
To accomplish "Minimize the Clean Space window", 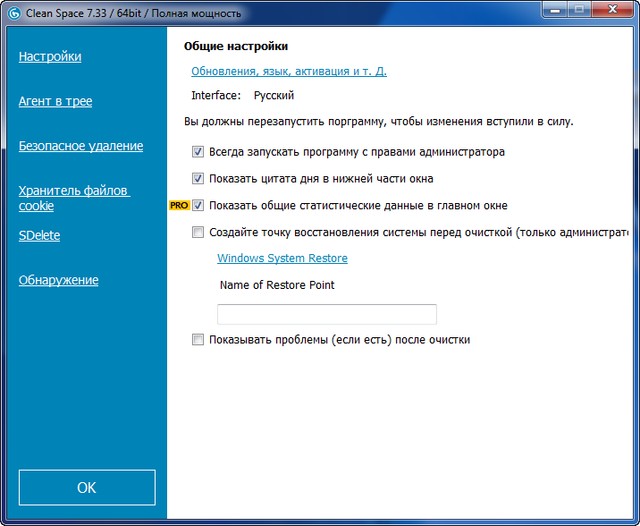I will [x=555, y=10].
